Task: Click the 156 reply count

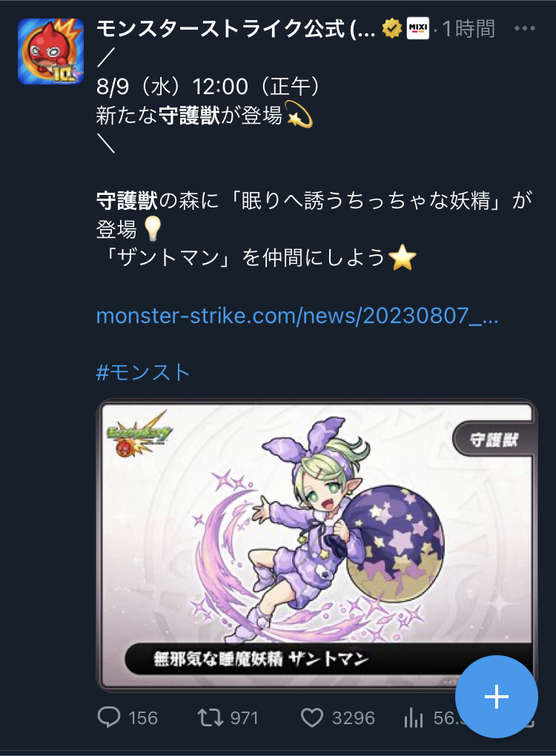Action: coord(143,718)
